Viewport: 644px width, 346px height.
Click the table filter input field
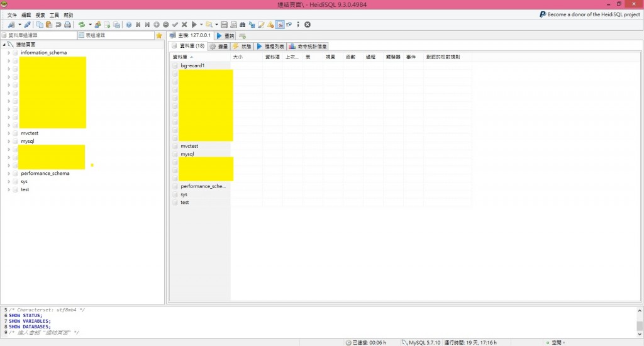[x=116, y=35]
